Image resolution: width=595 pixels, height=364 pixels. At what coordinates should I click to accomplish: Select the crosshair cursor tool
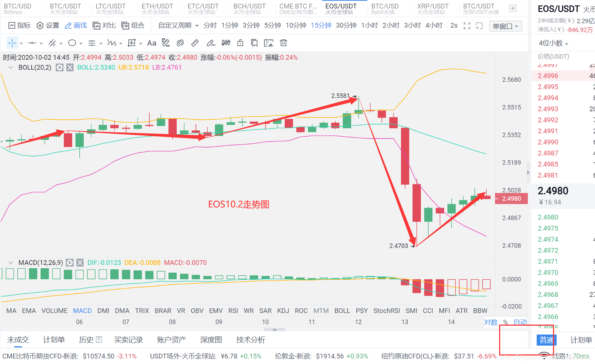coord(12,43)
